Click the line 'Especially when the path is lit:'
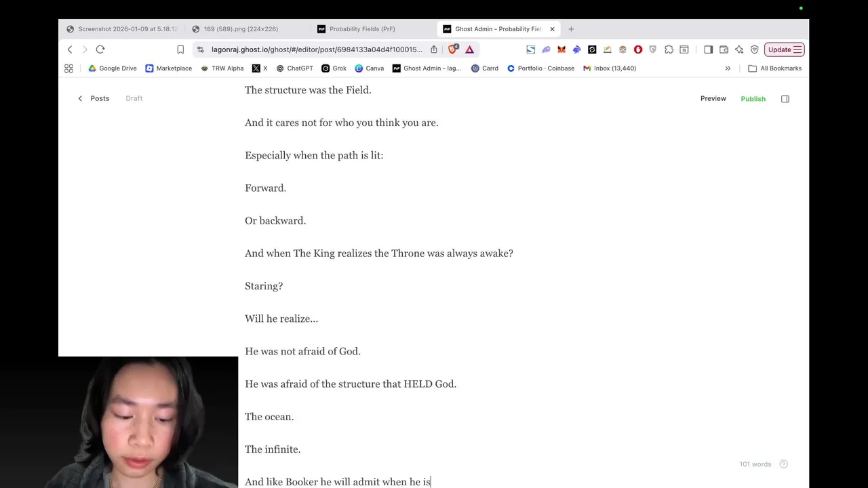 pyautogui.click(x=314, y=155)
